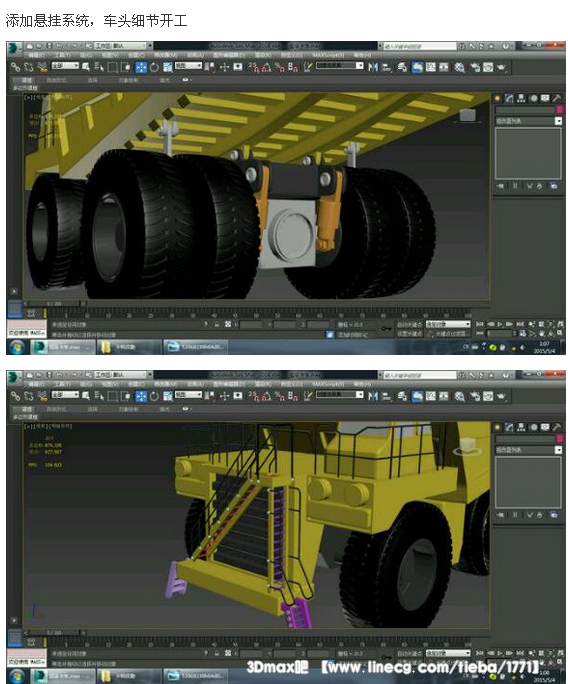Open the MAXScript menu in lower screenshot

[x=328, y=384]
